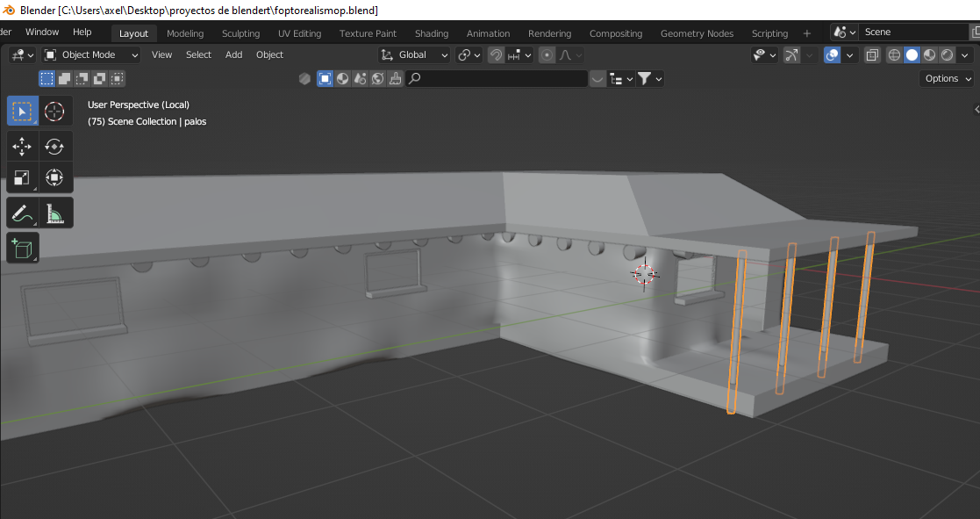Toggle viewport gizmos display
Image resolution: width=980 pixels, height=519 pixels.
pos(792,55)
